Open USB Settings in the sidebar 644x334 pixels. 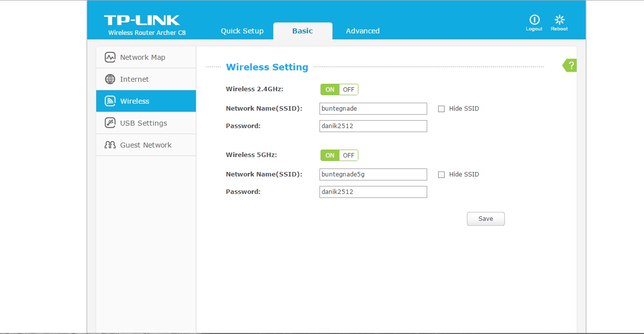point(146,123)
